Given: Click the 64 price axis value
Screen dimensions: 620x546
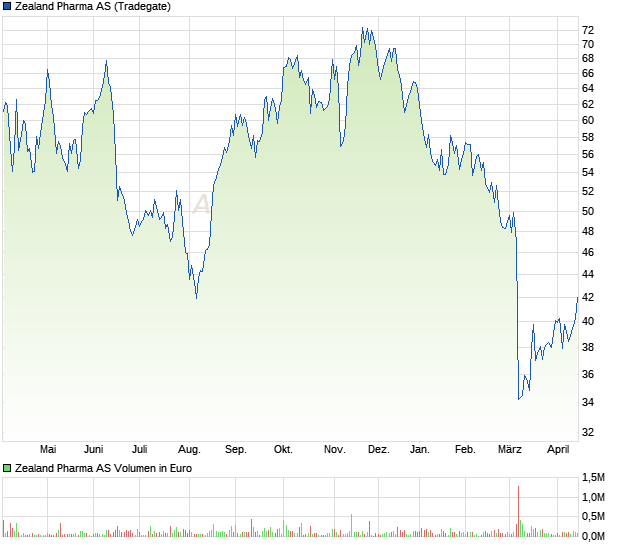Looking at the screenshot, I should coord(588,88).
